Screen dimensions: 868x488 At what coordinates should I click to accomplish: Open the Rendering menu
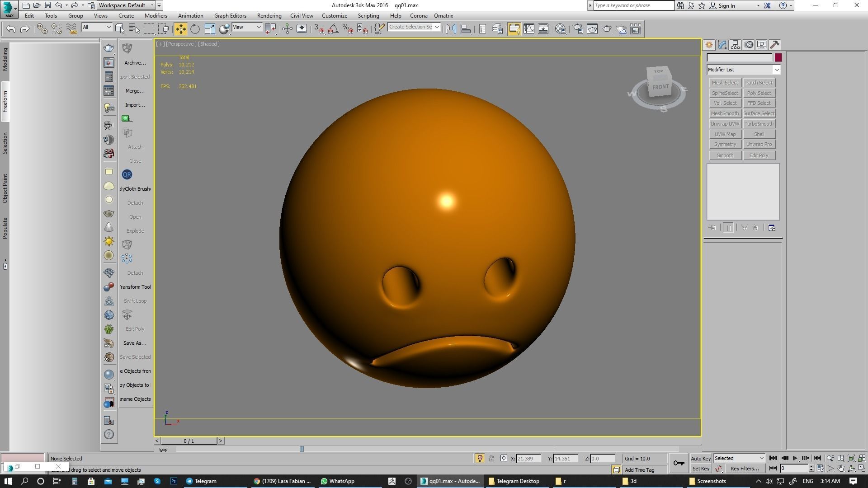pyautogui.click(x=269, y=16)
